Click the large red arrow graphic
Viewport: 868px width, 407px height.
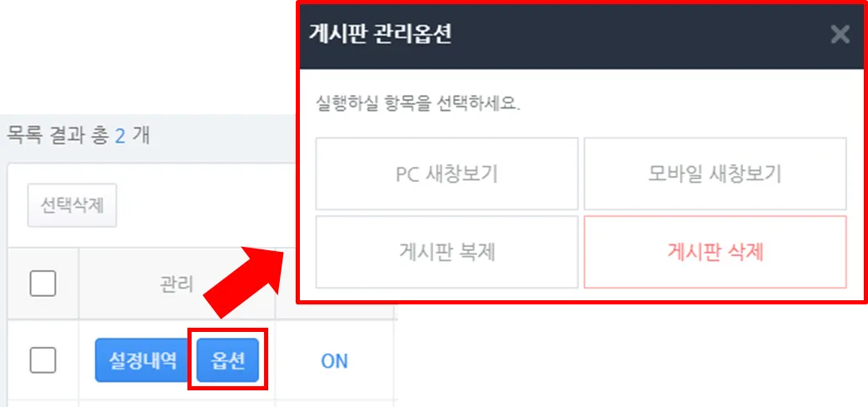(245, 281)
